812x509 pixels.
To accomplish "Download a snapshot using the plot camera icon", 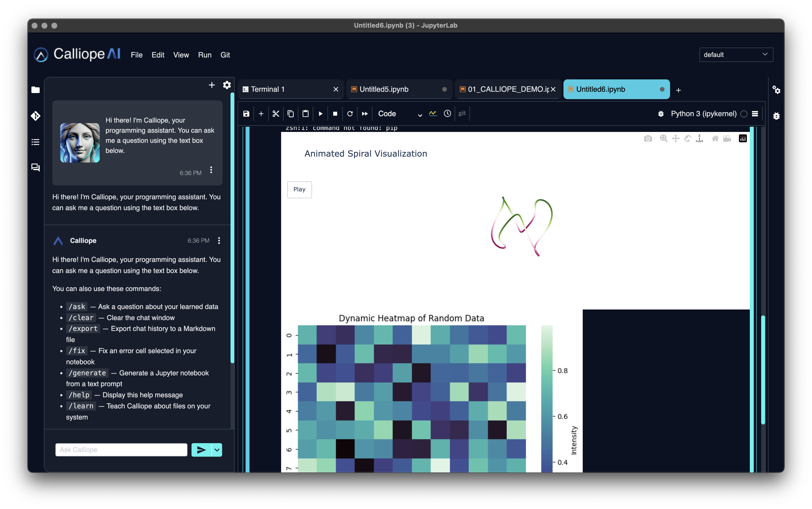I will [648, 138].
